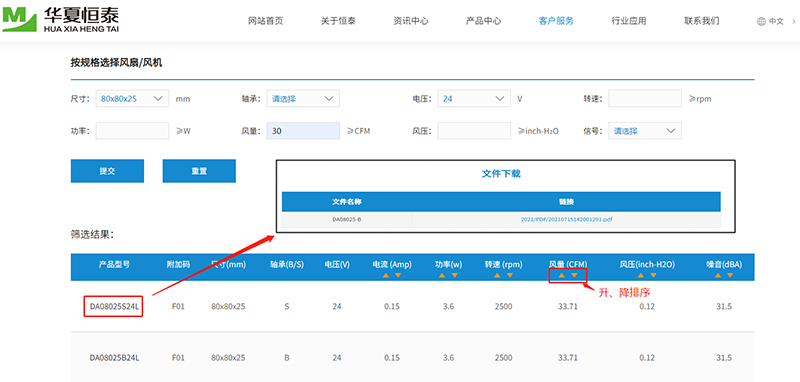The width and height of the screenshot is (800, 382).
Task: Open the voltage 24 dropdown
Action: (474, 98)
